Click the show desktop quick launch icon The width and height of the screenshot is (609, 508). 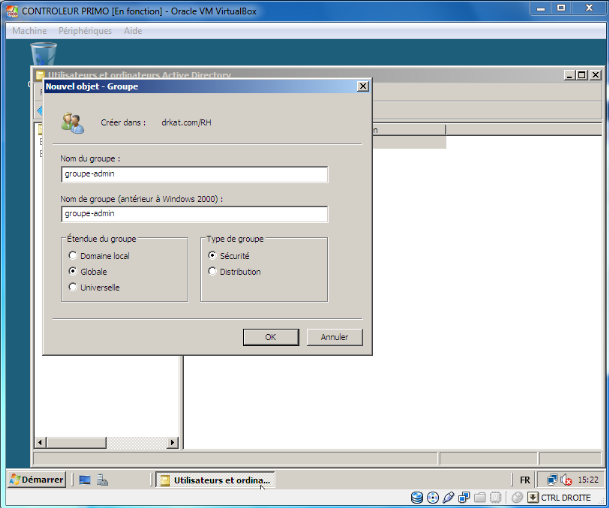pyautogui.click(x=85, y=480)
